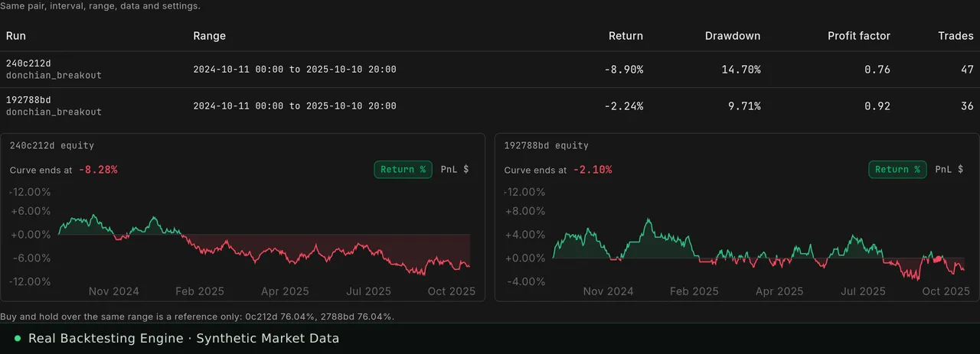
Task: Click the Drawdown column header
Action: 733,36
